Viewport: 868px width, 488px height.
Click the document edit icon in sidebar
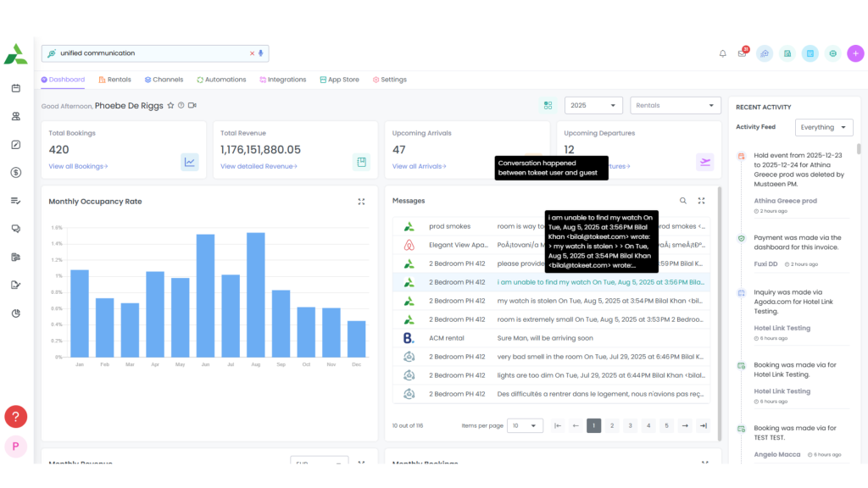15,285
